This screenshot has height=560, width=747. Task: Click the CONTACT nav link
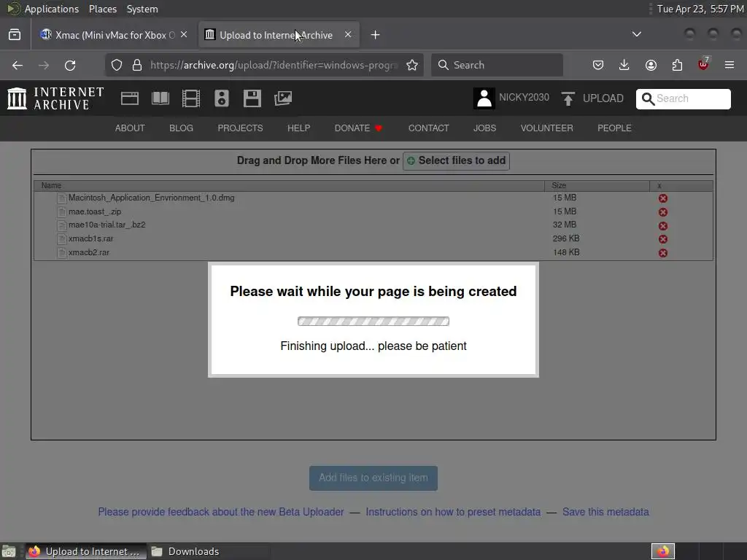(x=428, y=128)
